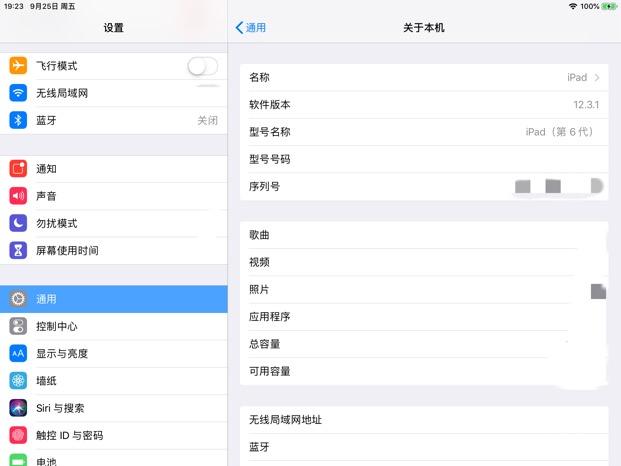Select 触控 ID 与密码 in sidebar
The width and height of the screenshot is (621, 466).
(x=114, y=436)
